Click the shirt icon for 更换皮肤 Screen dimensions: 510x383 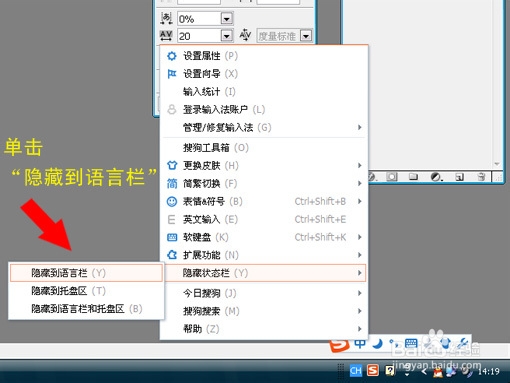172,165
